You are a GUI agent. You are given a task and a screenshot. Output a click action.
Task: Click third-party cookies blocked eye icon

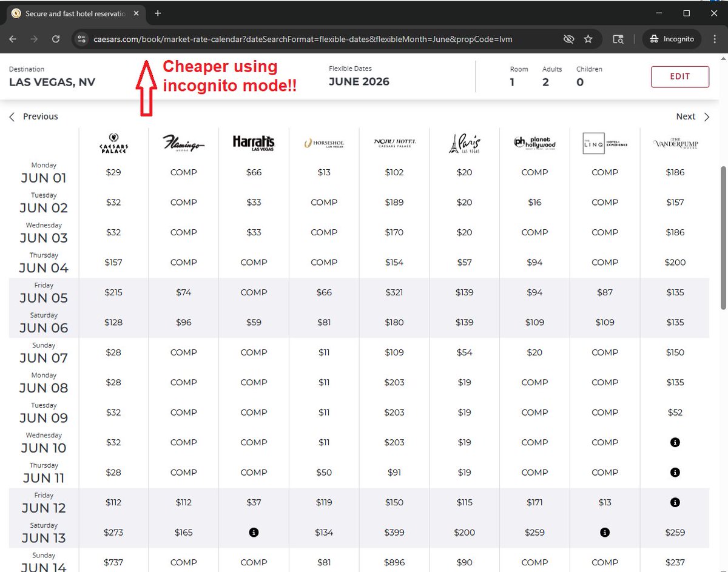pyautogui.click(x=568, y=39)
